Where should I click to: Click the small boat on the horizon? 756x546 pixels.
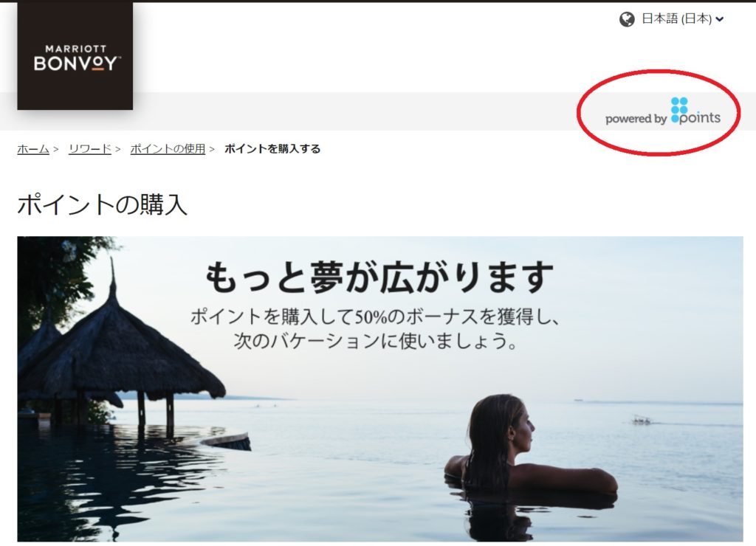tap(643, 421)
